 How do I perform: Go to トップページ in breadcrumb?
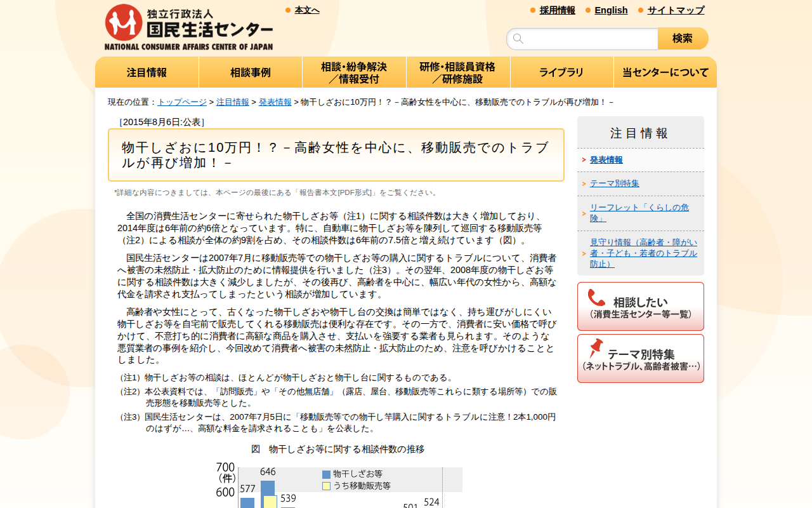pos(182,102)
